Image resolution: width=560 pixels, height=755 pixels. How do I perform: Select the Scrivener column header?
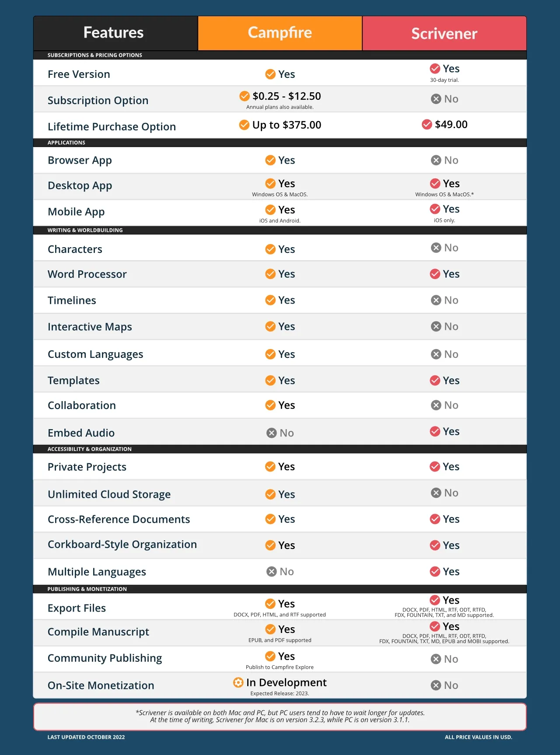click(x=444, y=33)
